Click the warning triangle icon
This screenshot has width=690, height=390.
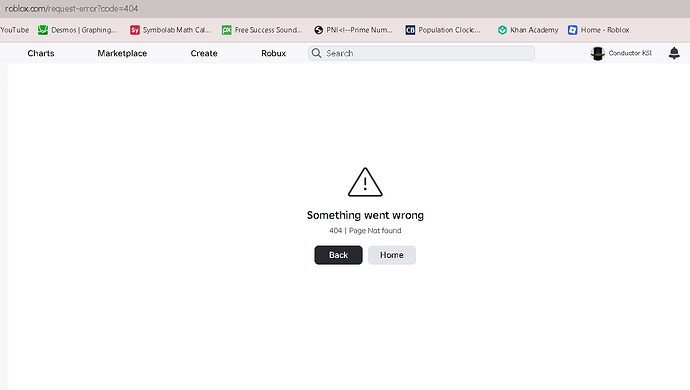click(365, 182)
